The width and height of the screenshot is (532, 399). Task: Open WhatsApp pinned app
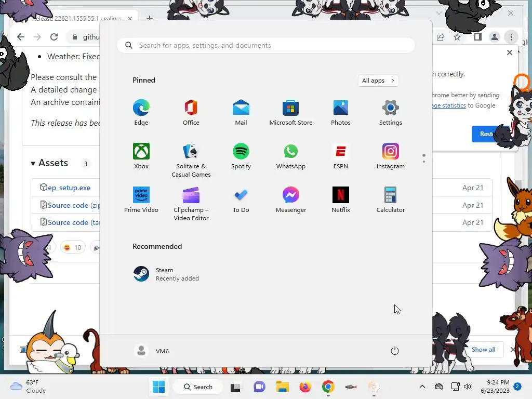click(x=291, y=156)
